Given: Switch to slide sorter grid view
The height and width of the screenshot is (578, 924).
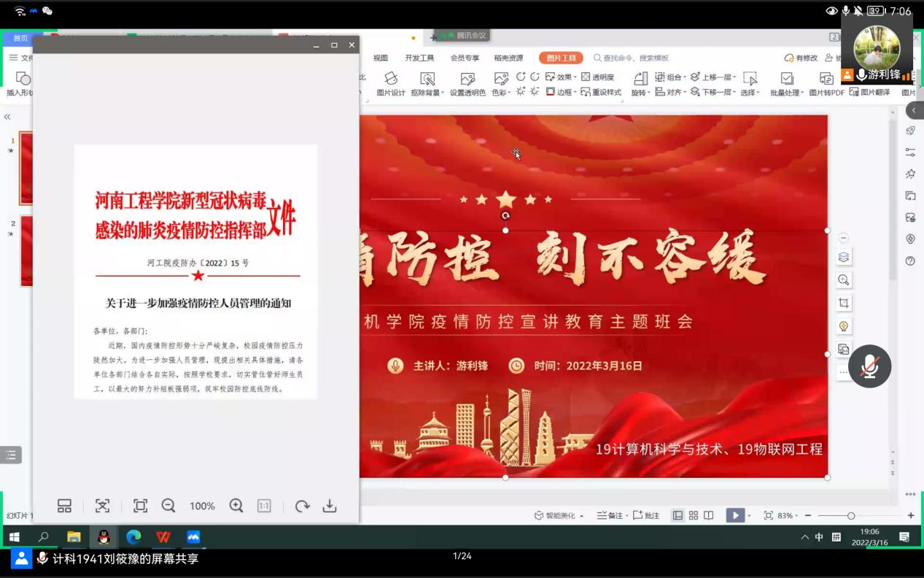Looking at the screenshot, I should pyautogui.click(x=694, y=515).
